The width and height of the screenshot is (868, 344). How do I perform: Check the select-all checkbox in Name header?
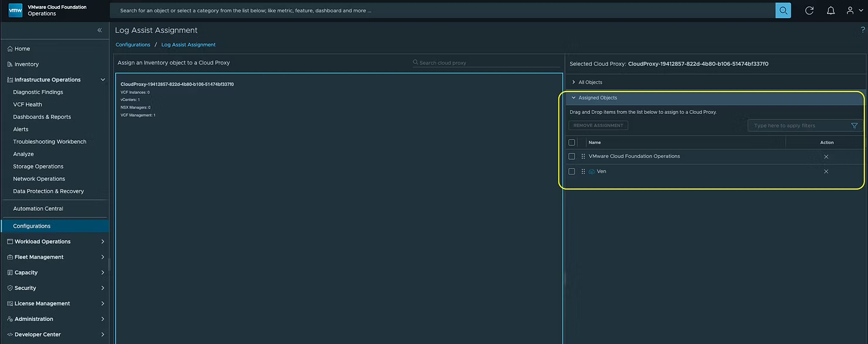(x=572, y=143)
